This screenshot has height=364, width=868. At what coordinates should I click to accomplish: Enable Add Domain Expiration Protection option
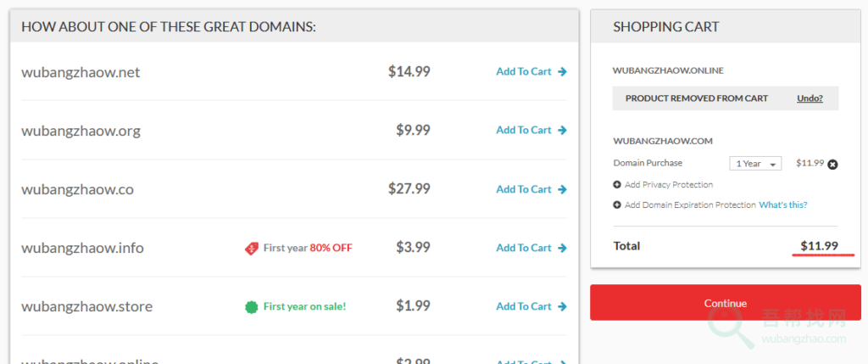(x=689, y=205)
